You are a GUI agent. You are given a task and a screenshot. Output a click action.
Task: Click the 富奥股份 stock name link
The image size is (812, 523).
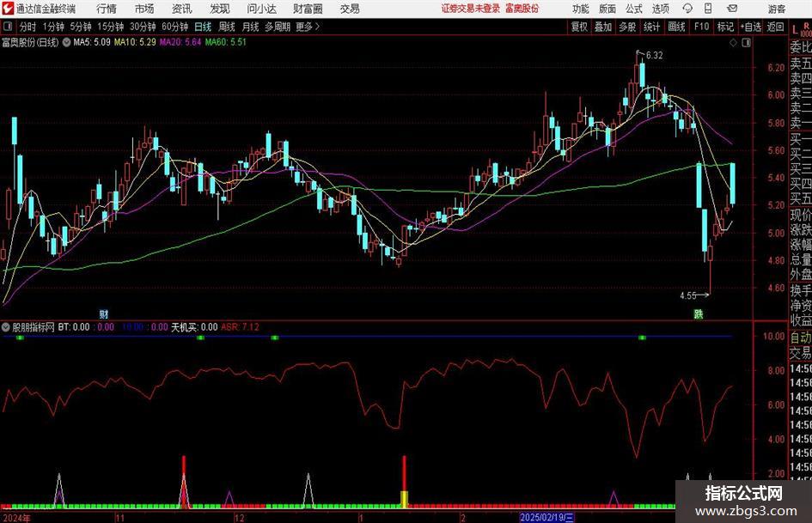tap(522, 9)
